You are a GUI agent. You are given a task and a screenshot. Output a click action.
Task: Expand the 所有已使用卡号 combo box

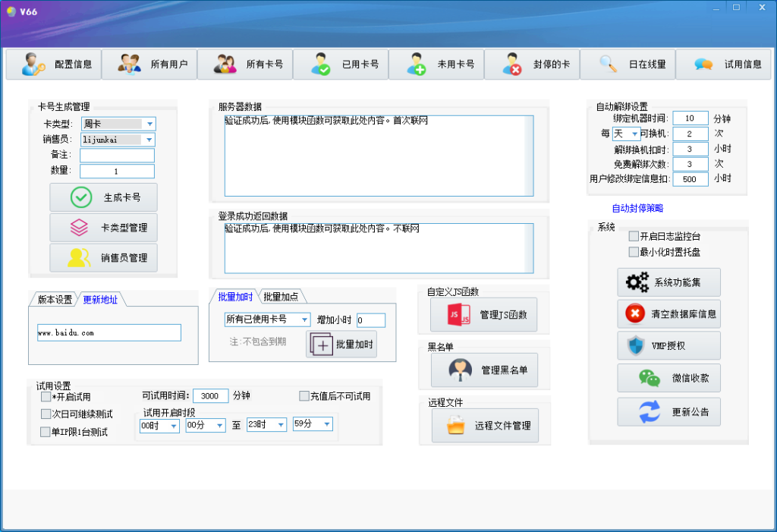tap(267, 320)
